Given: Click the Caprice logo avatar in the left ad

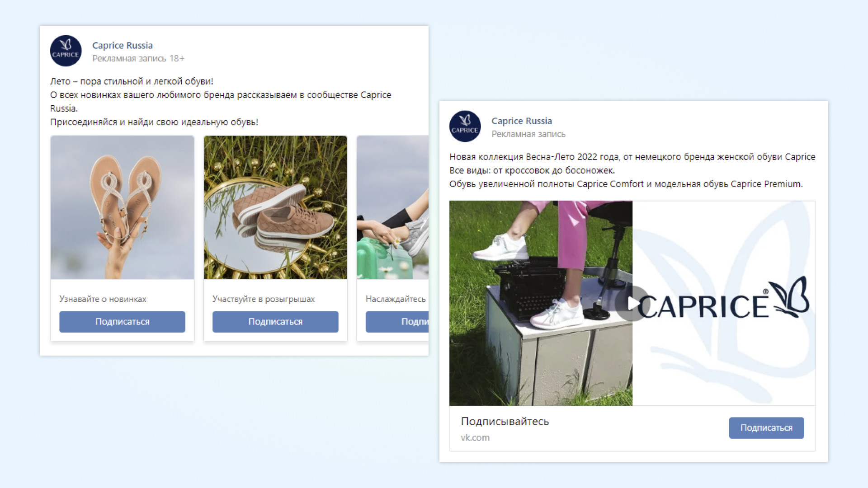Looking at the screenshot, I should (x=66, y=51).
